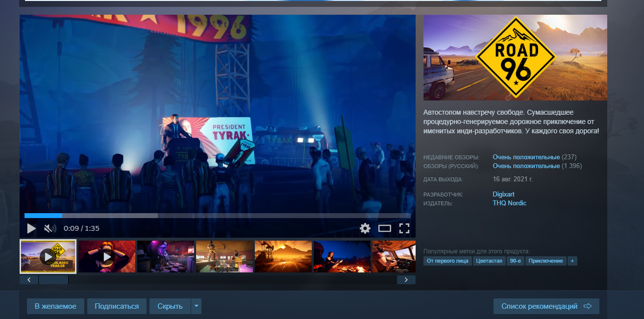Move thumbnail strip left with arrow

[x=29, y=280]
